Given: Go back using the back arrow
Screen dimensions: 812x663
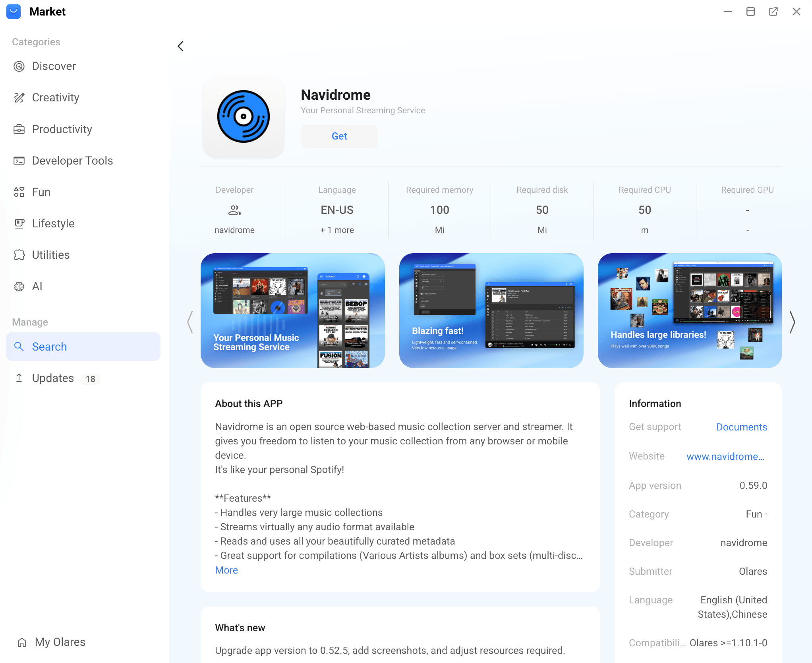Looking at the screenshot, I should pos(181,46).
